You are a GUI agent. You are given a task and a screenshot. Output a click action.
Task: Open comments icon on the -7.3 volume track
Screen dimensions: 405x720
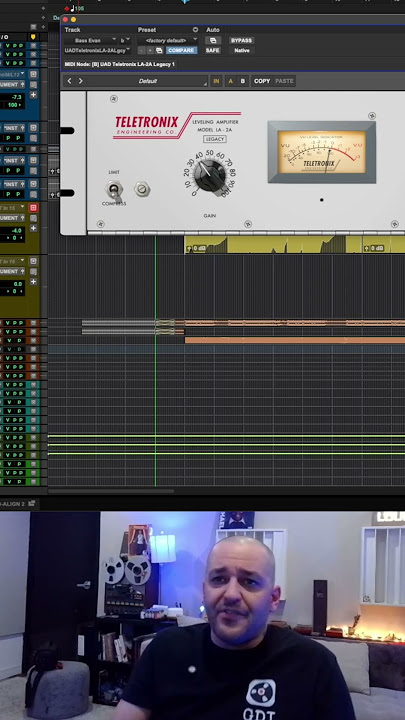[33, 85]
